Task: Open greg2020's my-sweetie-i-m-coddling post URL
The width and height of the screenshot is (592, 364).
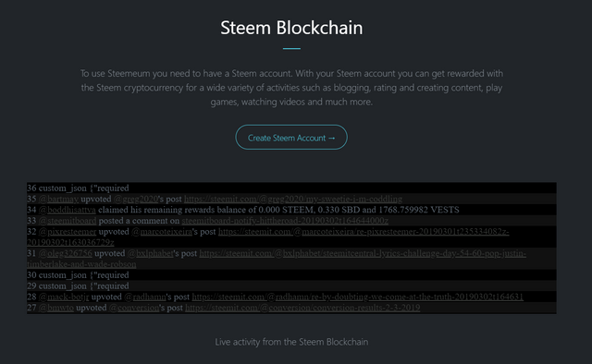Action: click(293, 199)
